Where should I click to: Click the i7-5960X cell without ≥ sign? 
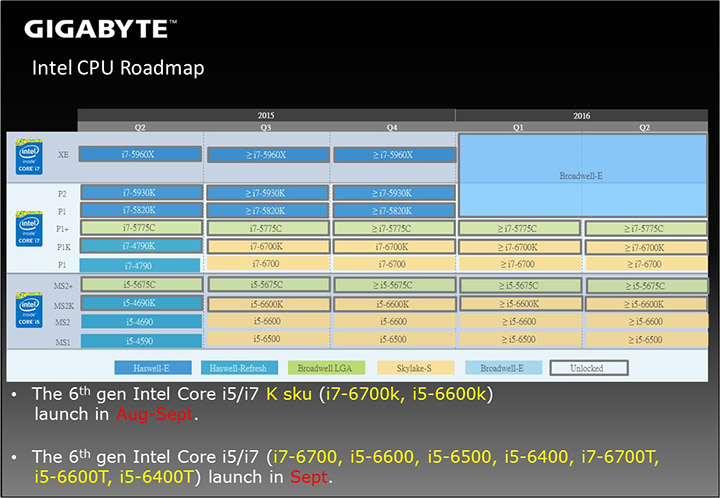click(x=140, y=154)
